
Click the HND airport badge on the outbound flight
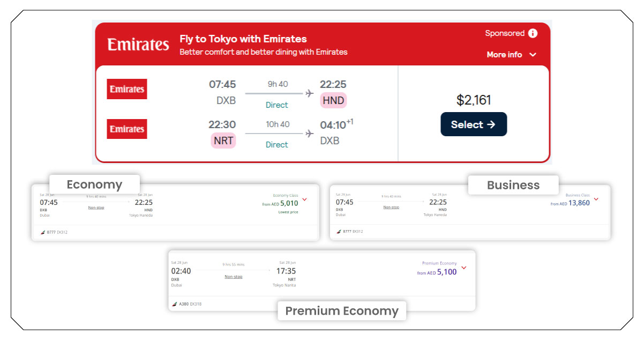pyautogui.click(x=333, y=100)
